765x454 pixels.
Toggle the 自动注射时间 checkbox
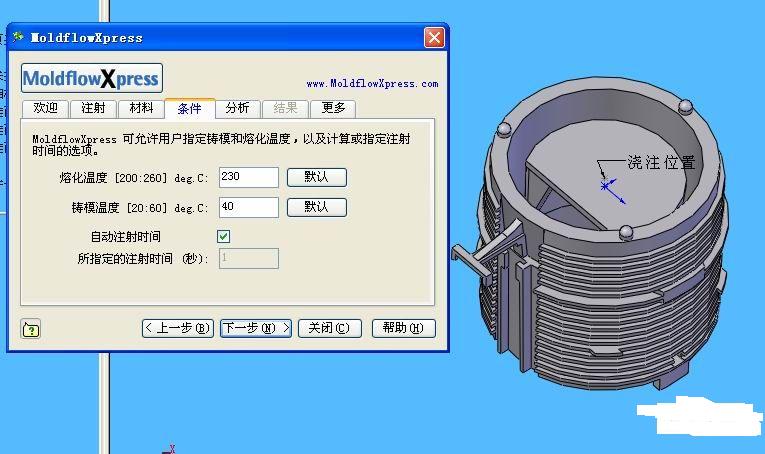coord(223,237)
